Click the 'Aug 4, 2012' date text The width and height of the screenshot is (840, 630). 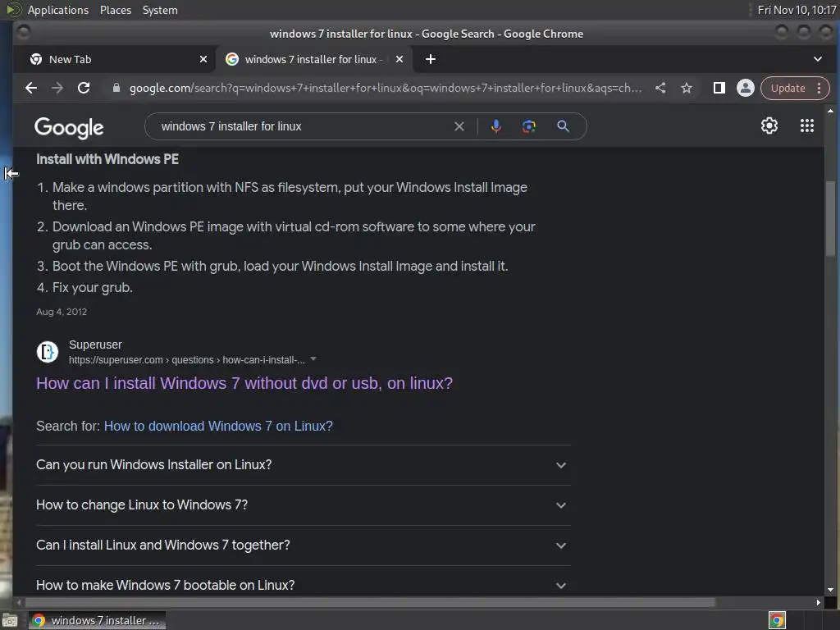(x=62, y=312)
